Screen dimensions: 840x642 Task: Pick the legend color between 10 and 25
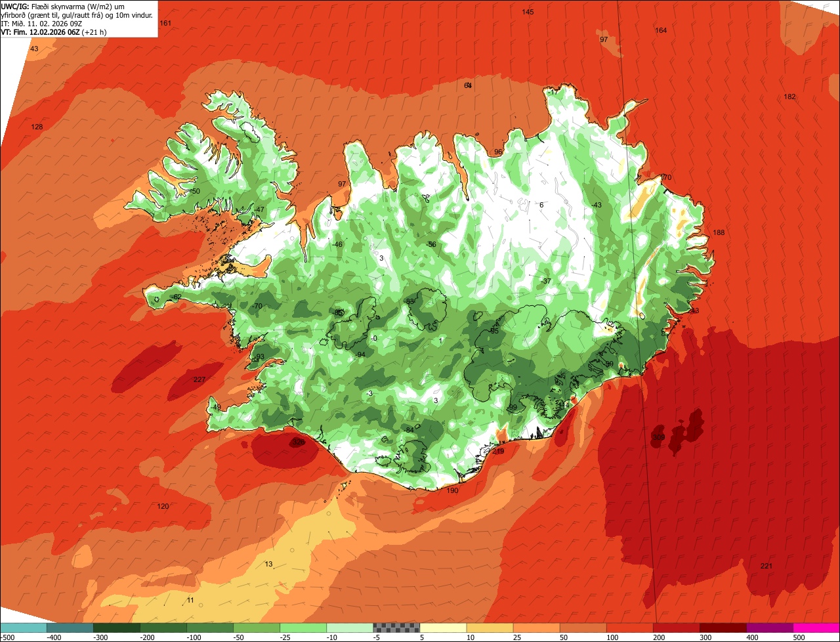coord(490,628)
